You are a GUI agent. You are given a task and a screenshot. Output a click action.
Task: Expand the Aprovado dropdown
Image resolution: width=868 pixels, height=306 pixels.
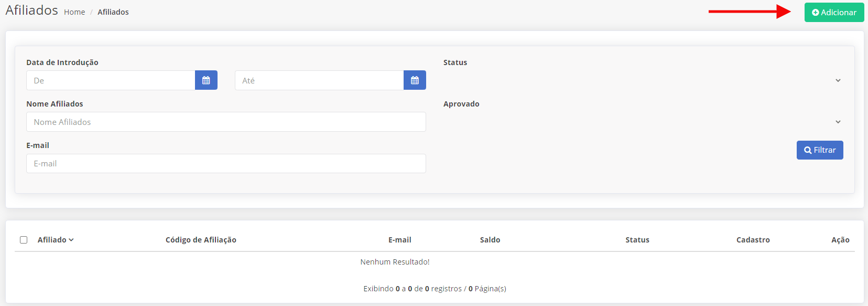tap(643, 122)
